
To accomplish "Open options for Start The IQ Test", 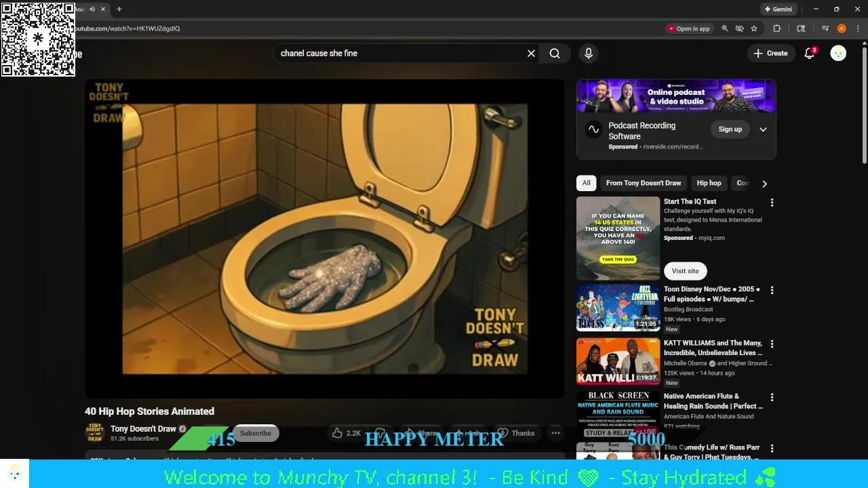I will (772, 203).
